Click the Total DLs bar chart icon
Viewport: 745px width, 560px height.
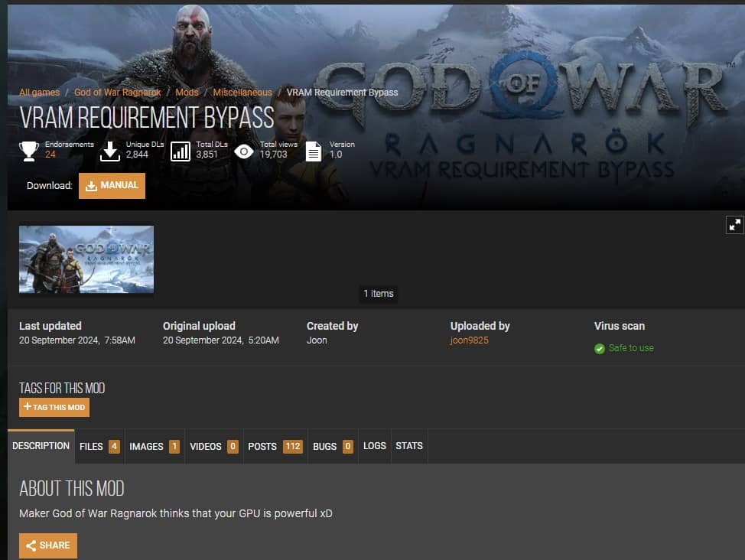(x=181, y=151)
